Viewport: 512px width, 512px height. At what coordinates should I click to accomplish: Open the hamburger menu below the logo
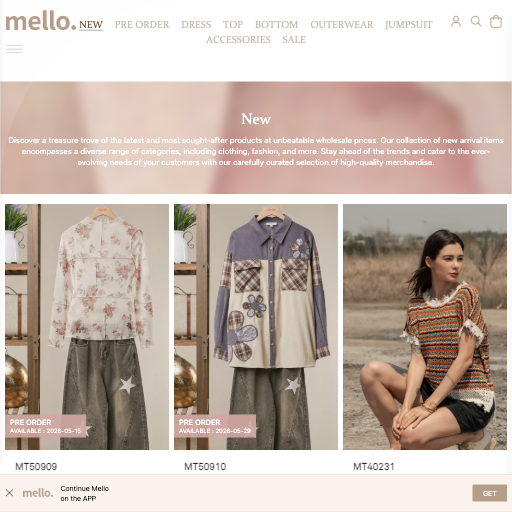pyautogui.click(x=14, y=49)
